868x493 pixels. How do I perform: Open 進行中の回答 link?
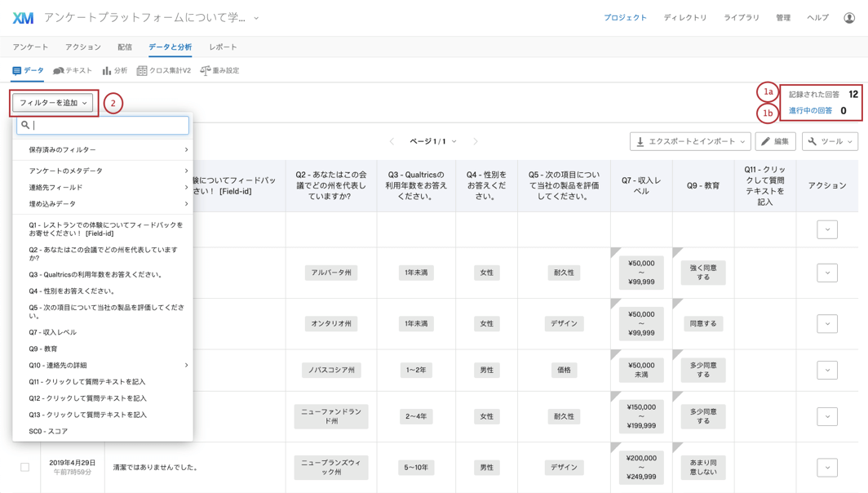click(810, 111)
